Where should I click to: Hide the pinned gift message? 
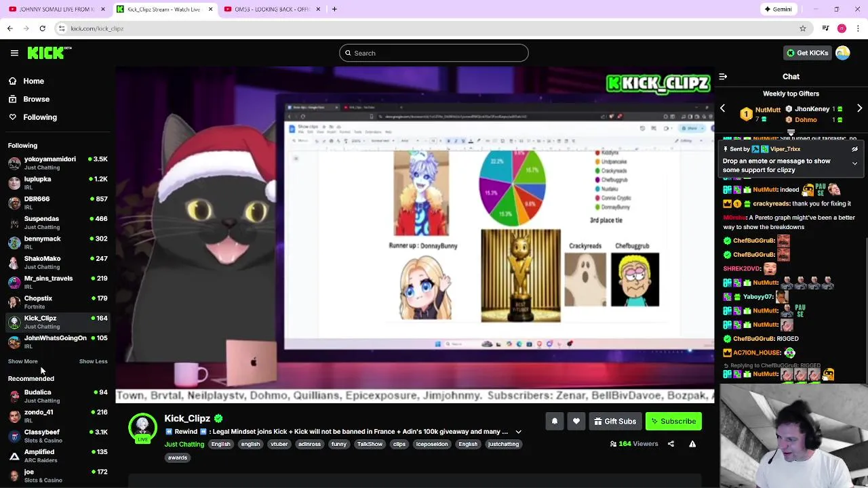click(x=854, y=149)
